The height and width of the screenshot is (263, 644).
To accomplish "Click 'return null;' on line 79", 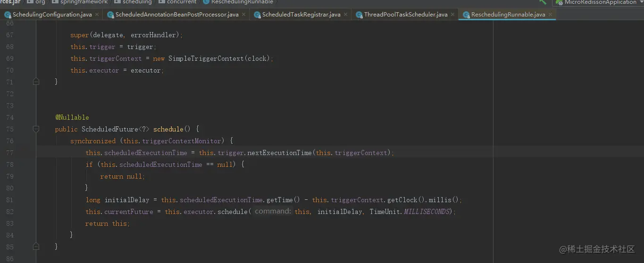I will 123,176.
